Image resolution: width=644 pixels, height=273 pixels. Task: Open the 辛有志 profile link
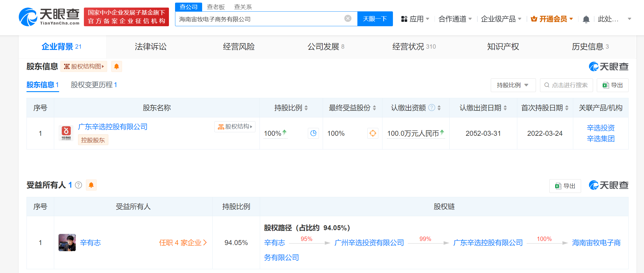[x=90, y=242]
